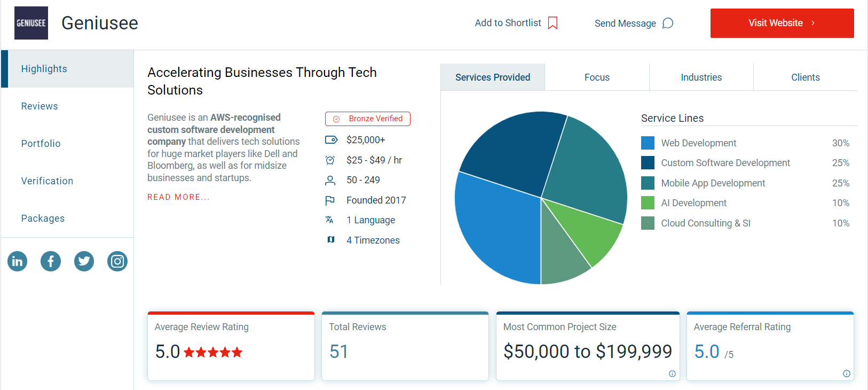
Task: Click the Web Development 30% value
Action: [x=841, y=143]
